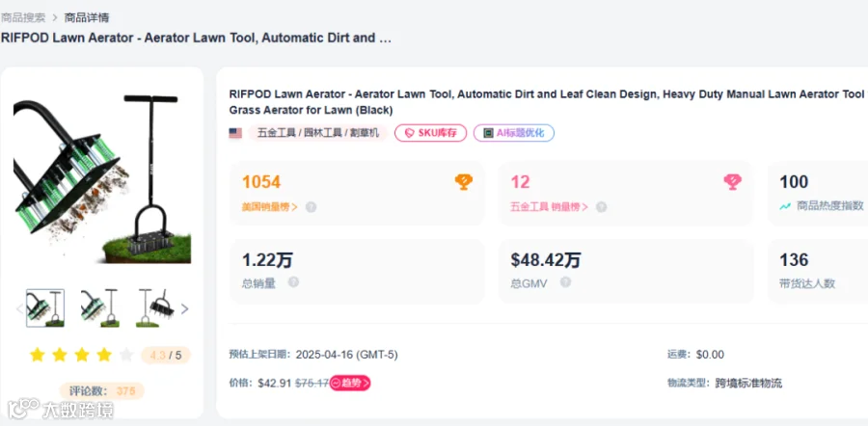Select the third product thumbnail
Screen dimensions: 868x426
pyautogui.click(x=154, y=308)
